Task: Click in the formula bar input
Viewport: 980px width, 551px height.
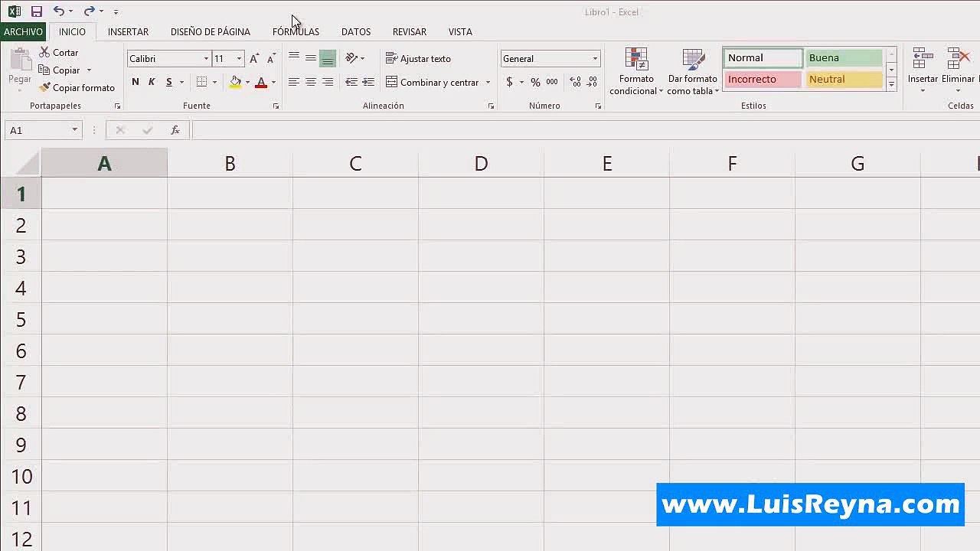Action: tap(586, 130)
